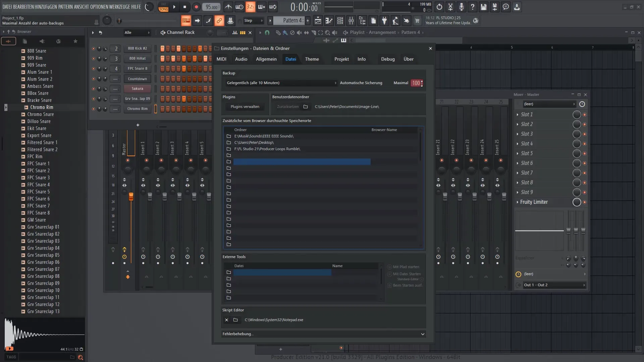Toggle Mit Datei Starten radio option
The image size is (644, 362).
tap(390, 274)
